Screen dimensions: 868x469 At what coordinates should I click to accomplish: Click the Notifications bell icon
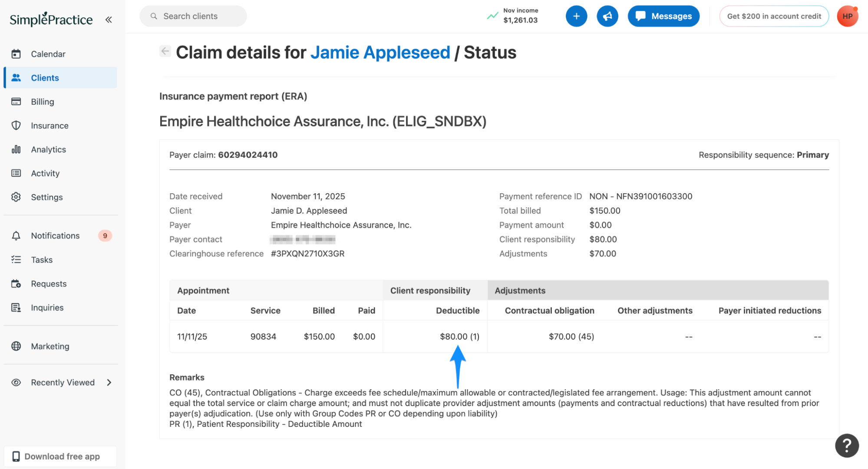16,236
